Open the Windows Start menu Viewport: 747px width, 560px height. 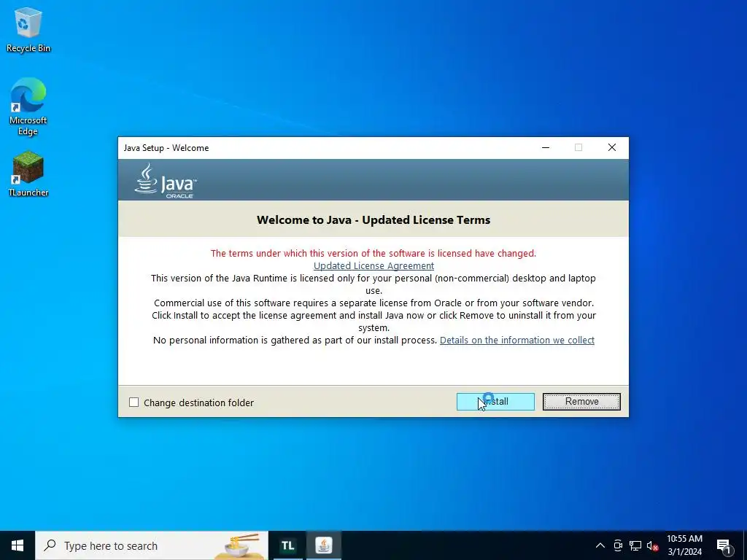click(18, 545)
